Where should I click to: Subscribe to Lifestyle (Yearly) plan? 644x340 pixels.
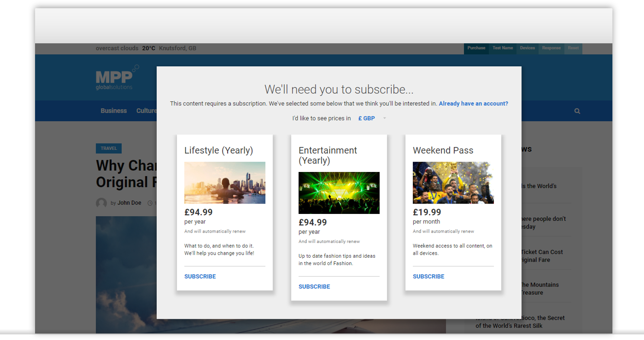(x=200, y=276)
